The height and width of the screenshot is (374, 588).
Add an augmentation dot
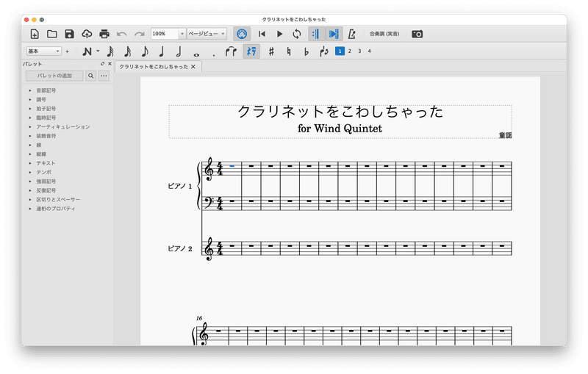pyautogui.click(x=214, y=55)
